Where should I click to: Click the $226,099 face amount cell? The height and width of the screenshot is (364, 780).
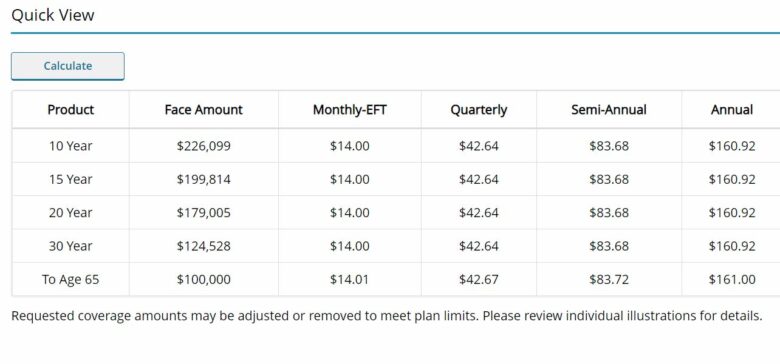[x=203, y=146]
